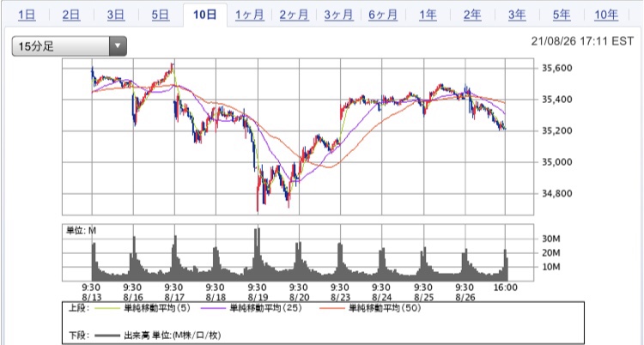
Task: Click the 35,000 price axis label
Action: pos(556,162)
